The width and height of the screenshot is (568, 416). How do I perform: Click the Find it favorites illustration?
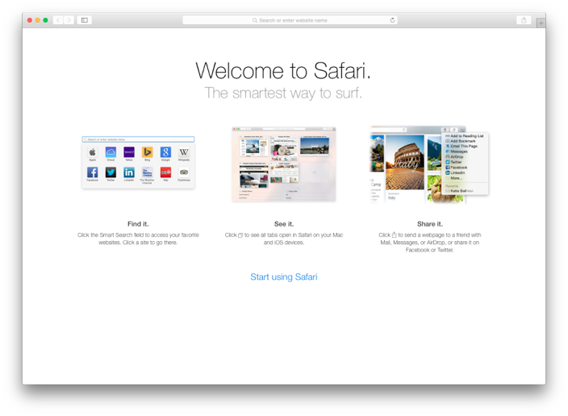tap(138, 162)
